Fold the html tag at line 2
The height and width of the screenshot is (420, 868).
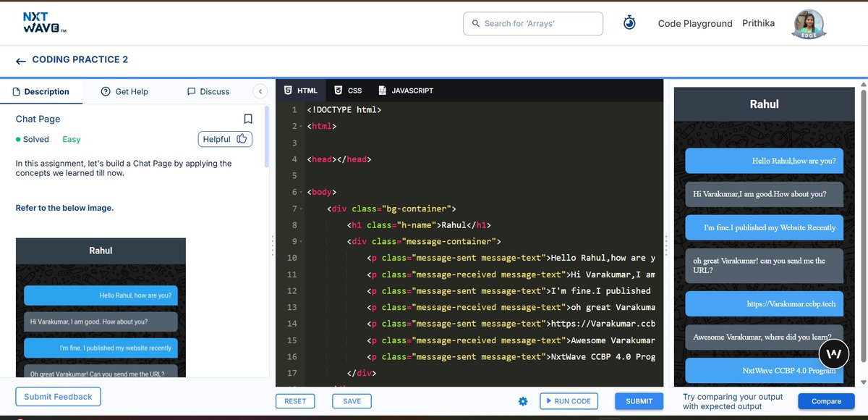301,127
